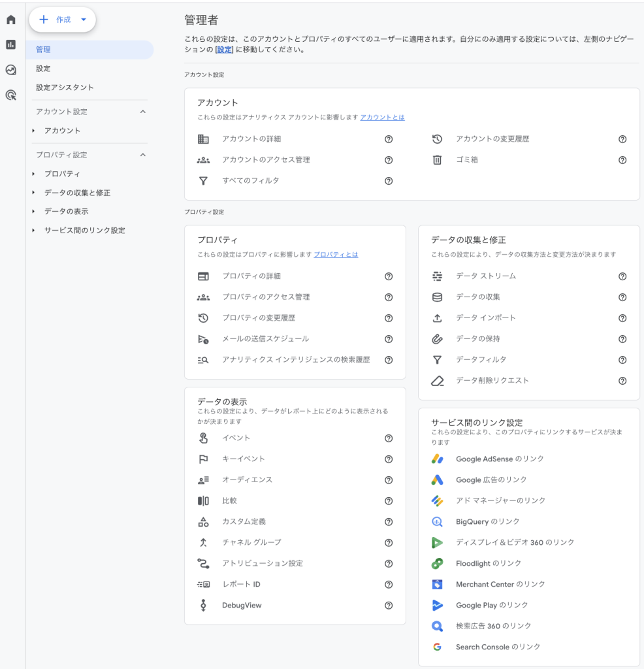Click the Google AdSense link icon
Viewport: 644px width, 669px height.
438,459
